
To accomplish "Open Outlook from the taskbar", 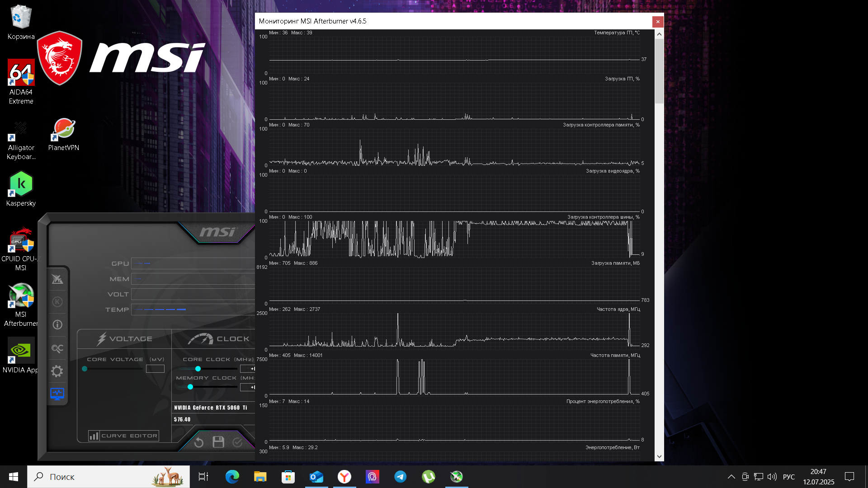I will point(316,477).
